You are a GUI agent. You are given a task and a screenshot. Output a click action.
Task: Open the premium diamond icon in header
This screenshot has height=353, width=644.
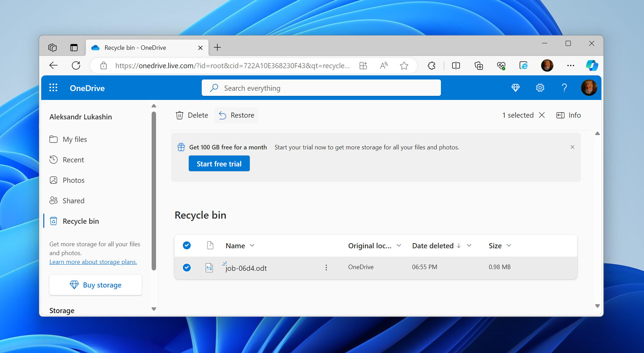tap(516, 88)
